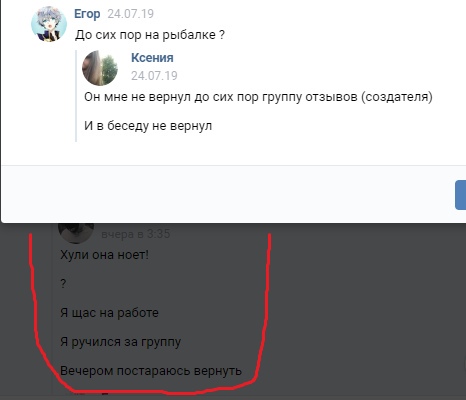Click empty footer area of the modal
The width and height of the screenshot is (466, 400).
[227, 194]
